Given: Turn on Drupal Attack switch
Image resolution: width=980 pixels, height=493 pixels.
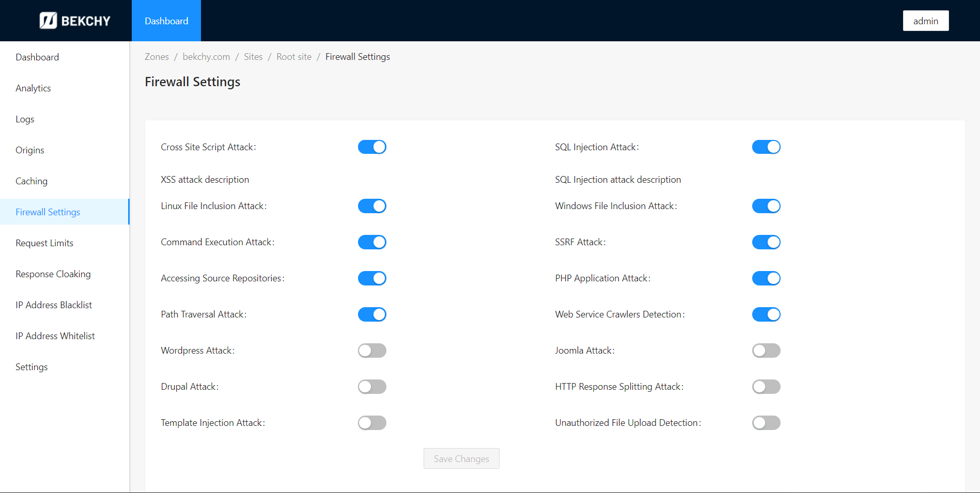Looking at the screenshot, I should (x=372, y=387).
